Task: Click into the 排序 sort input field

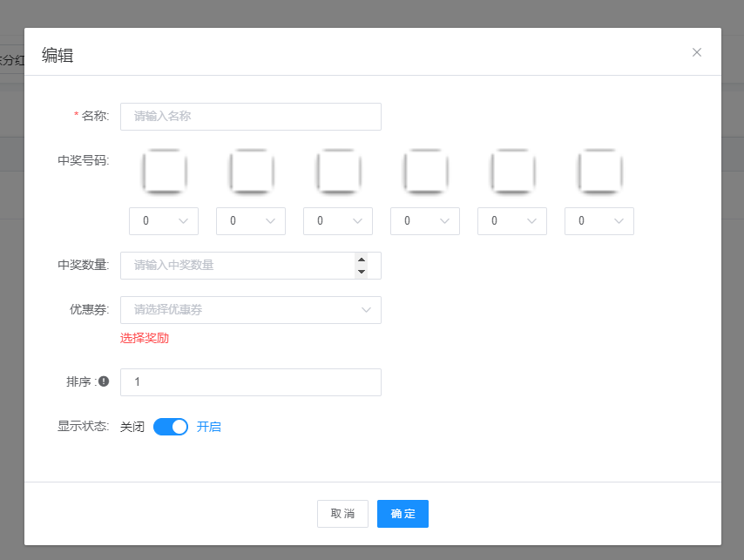Action: pyautogui.click(x=251, y=382)
